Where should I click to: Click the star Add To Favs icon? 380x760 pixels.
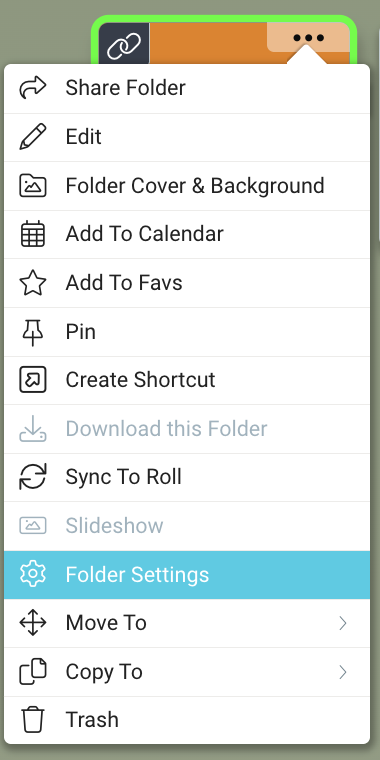coord(32,283)
